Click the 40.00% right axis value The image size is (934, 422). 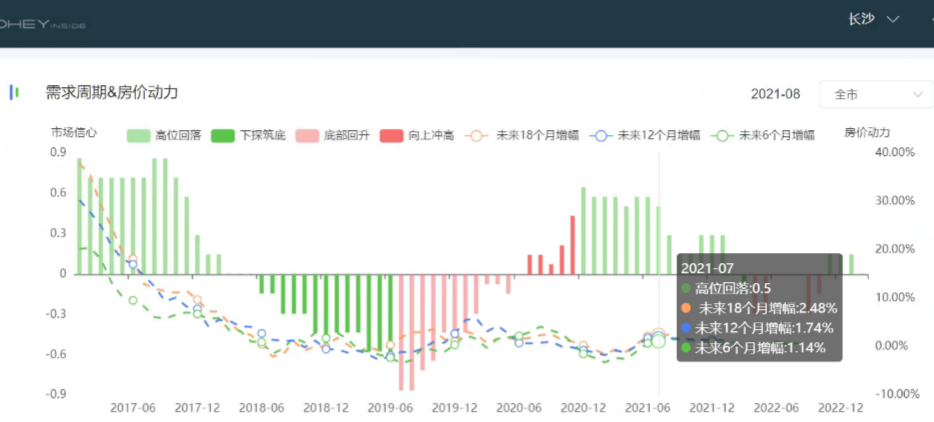pos(895,152)
